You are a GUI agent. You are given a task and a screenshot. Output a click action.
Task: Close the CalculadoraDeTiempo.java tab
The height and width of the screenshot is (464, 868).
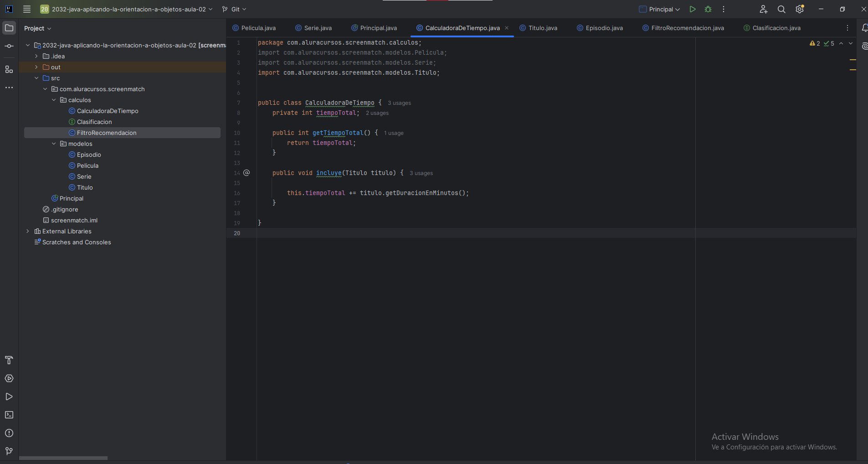[x=507, y=28]
